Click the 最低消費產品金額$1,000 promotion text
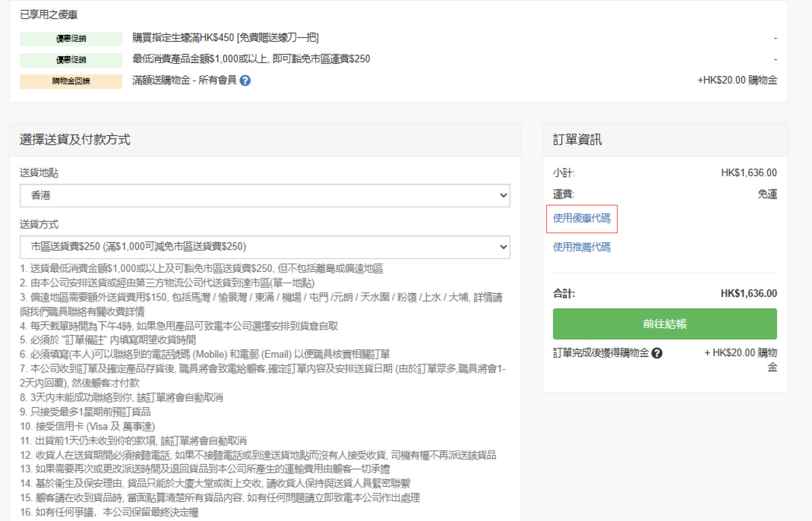 tap(251, 59)
